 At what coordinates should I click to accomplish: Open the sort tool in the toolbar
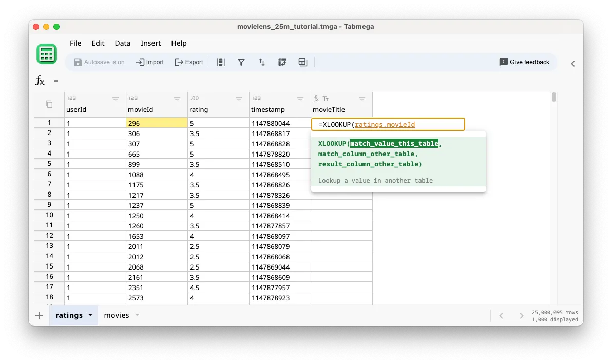pos(262,62)
